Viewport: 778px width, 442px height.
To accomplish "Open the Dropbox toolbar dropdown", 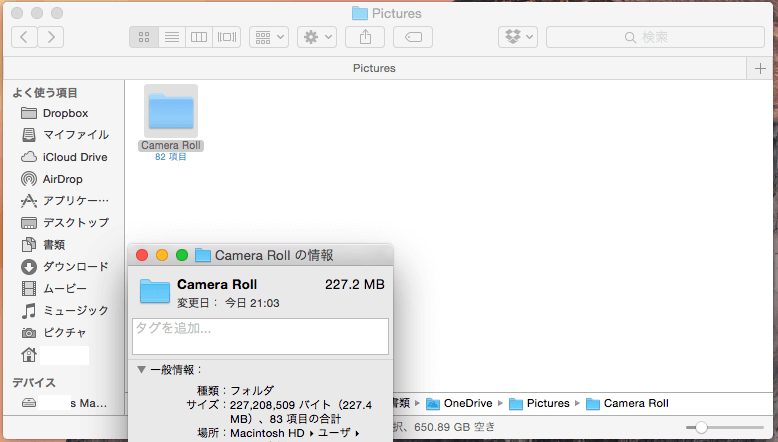I will (518, 37).
